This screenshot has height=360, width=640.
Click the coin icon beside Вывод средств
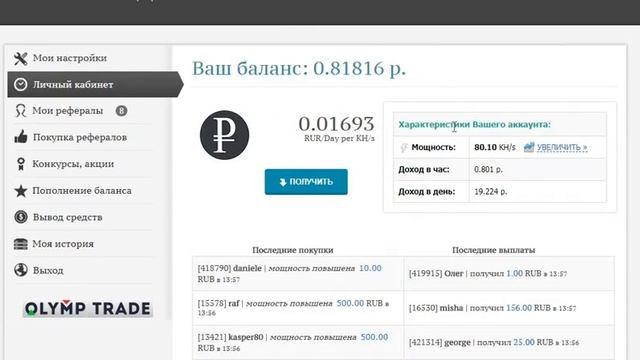(x=21, y=217)
